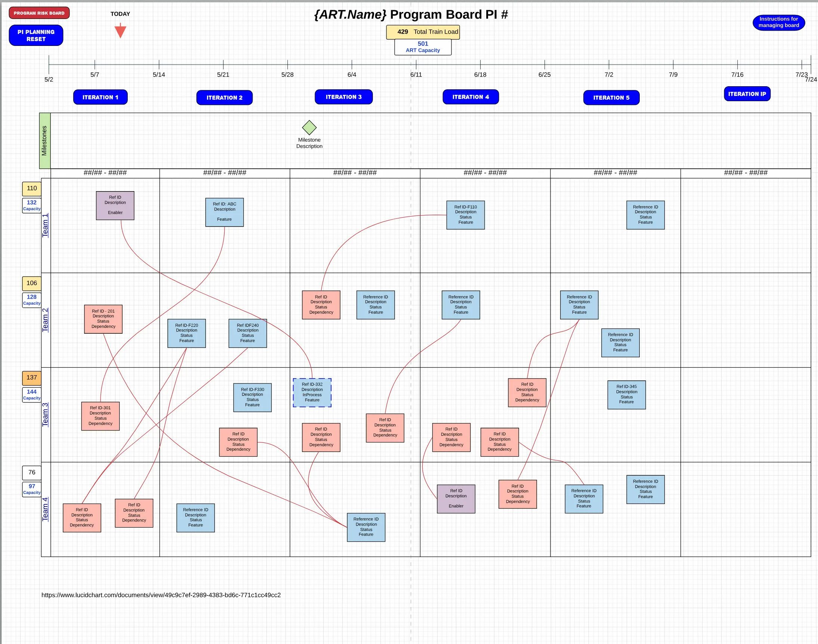Click the Iteration IP label
The height and width of the screenshot is (644, 818).
pos(747,94)
